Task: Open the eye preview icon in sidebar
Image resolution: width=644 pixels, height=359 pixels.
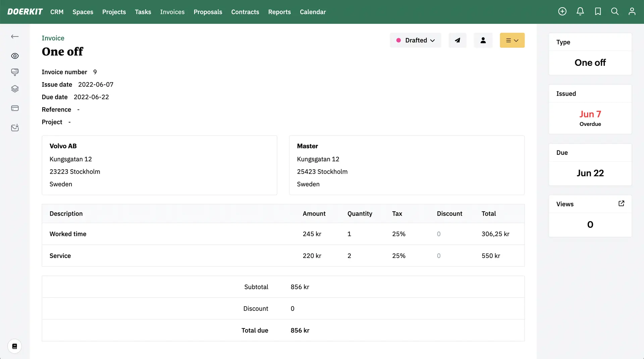Action: [15, 56]
